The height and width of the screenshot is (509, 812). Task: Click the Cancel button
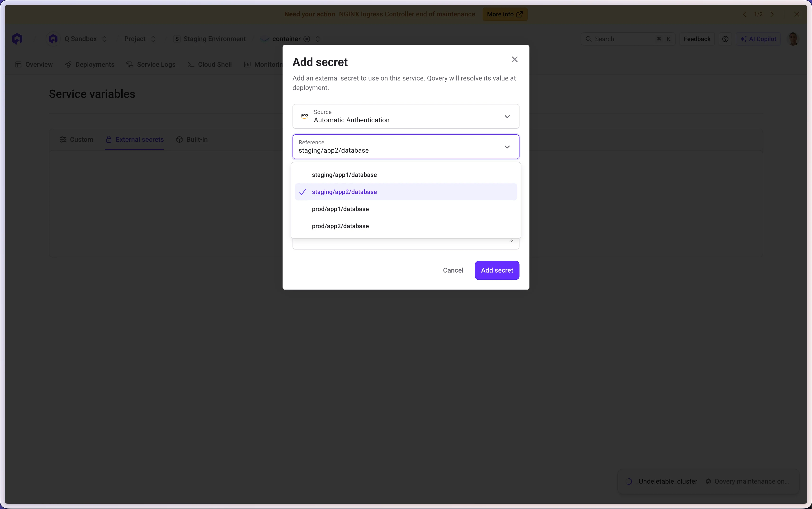point(453,270)
